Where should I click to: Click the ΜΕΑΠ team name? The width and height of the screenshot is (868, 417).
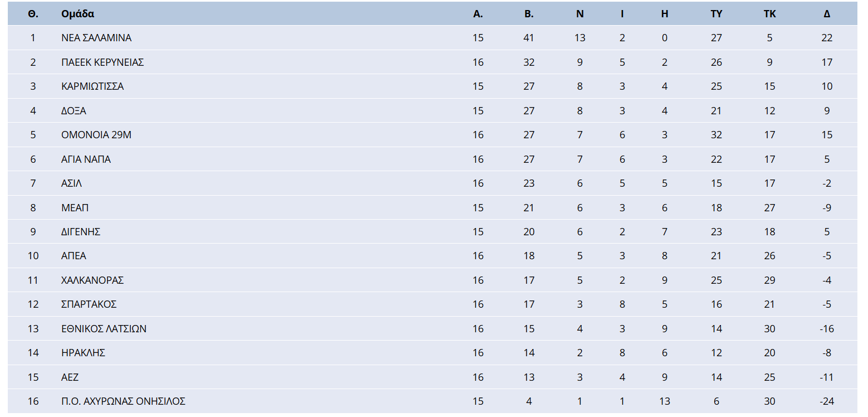[75, 208]
